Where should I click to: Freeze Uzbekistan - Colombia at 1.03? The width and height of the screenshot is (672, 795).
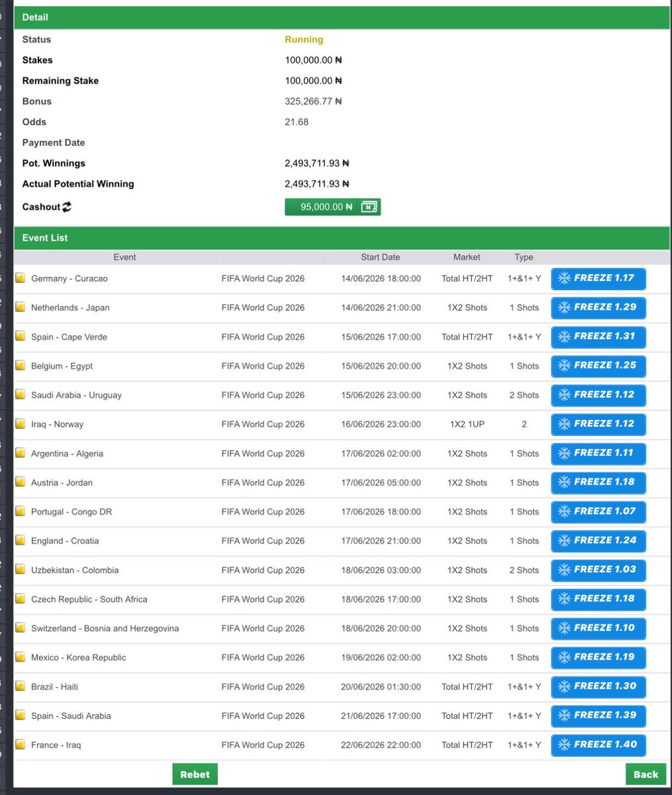(598, 570)
